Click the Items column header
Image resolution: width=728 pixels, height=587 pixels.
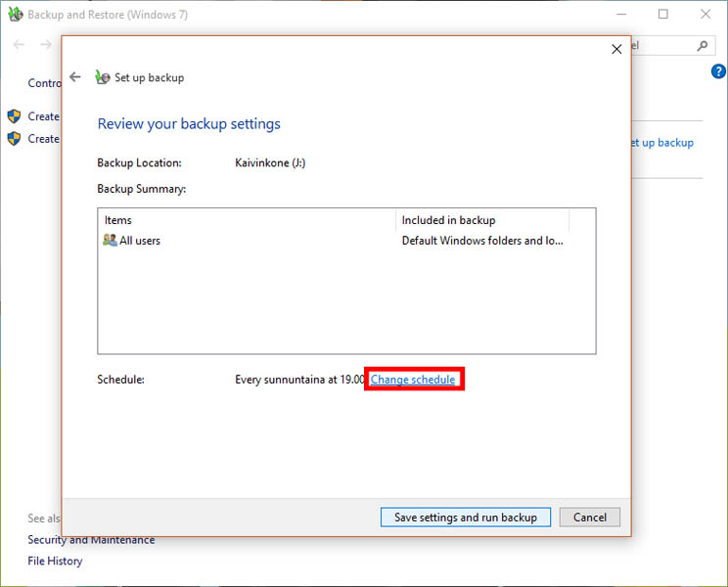(x=118, y=220)
